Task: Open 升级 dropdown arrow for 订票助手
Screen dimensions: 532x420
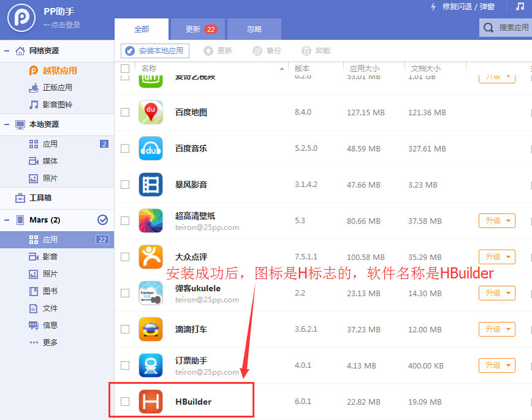Action: click(x=508, y=365)
